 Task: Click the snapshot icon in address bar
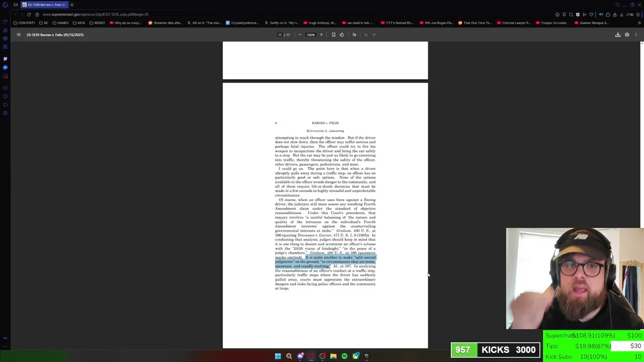point(571,15)
